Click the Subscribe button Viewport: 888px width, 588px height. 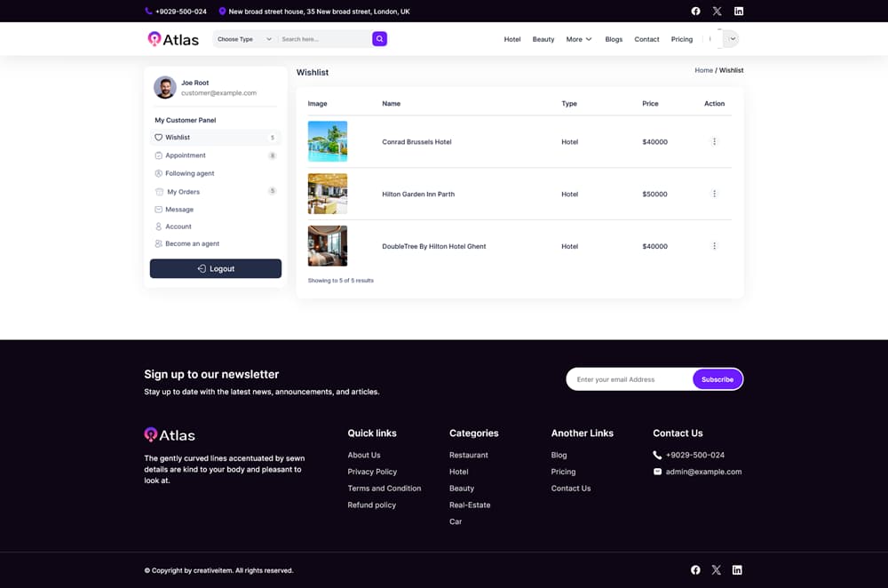717,379
